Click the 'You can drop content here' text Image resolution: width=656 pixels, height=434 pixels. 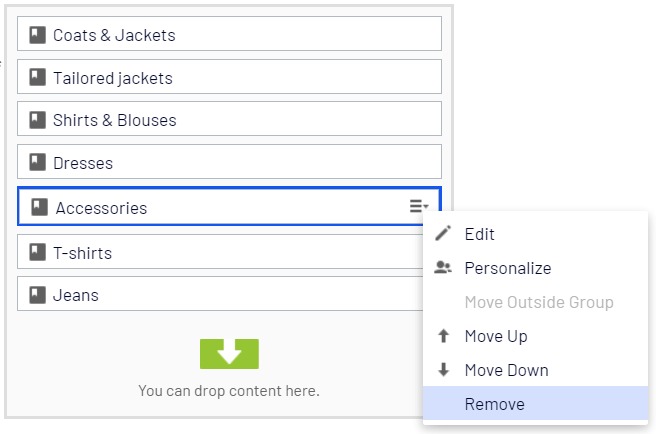(x=229, y=390)
